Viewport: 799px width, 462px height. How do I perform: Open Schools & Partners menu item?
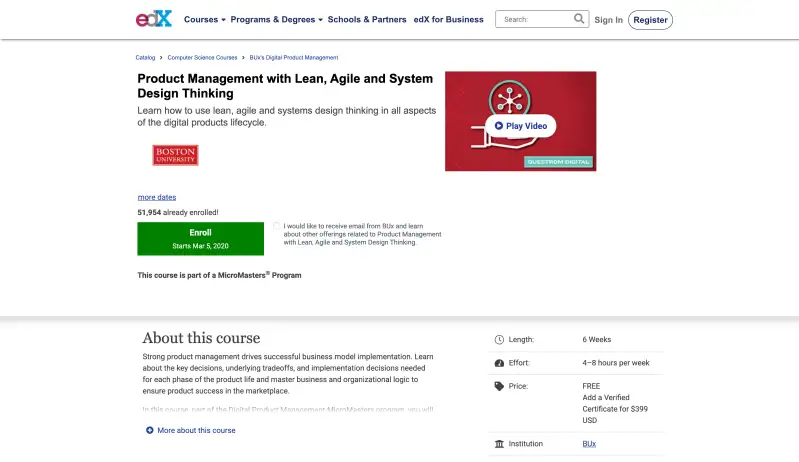point(367,19)
